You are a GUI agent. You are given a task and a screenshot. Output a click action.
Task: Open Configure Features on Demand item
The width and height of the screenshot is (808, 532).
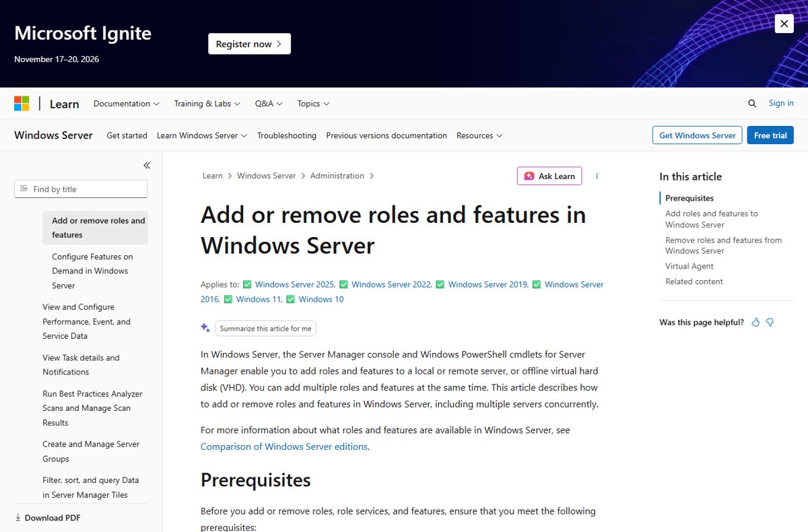click(95, 271)
